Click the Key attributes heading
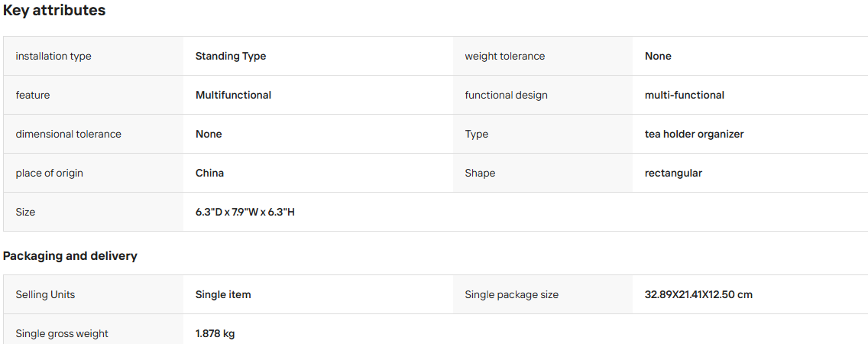Screen dimensions: 868x344 pos(54,11)
